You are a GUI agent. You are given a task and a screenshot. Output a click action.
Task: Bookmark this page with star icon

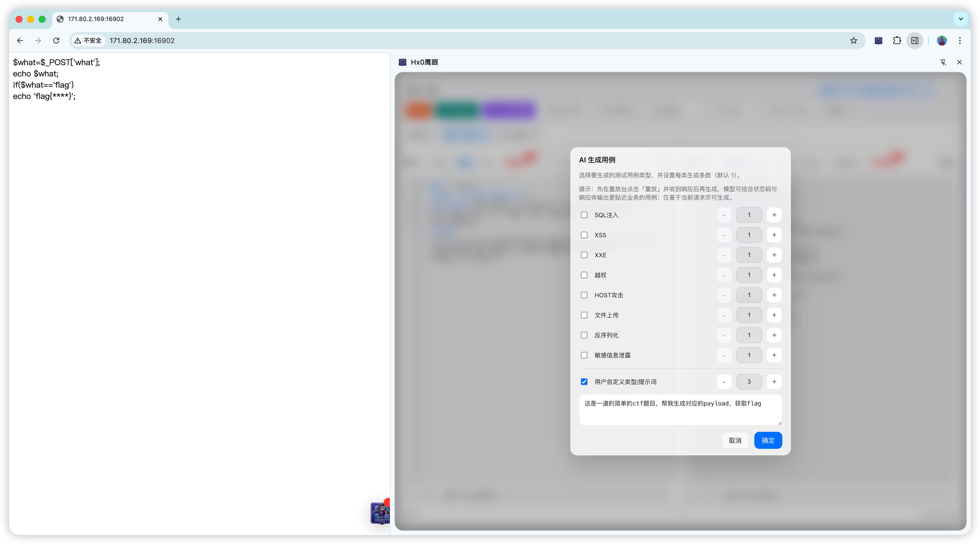tap(853, 41)
